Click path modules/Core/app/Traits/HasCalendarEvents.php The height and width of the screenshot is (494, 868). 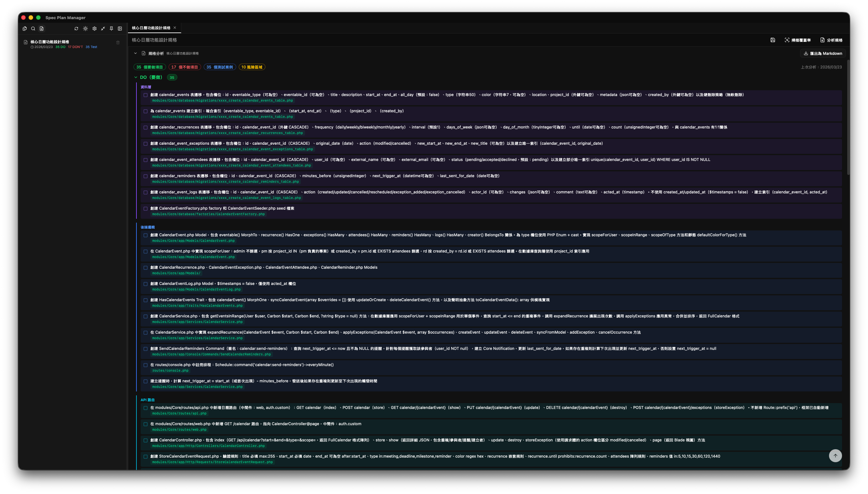[197, 306]
